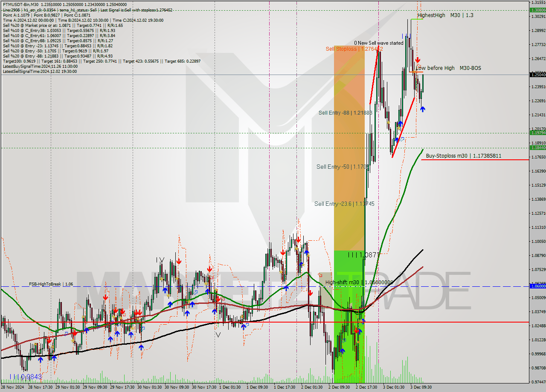Click the 1.13869 price axis value
Viewport: 546px width, 392px height.
click(538, 199)
